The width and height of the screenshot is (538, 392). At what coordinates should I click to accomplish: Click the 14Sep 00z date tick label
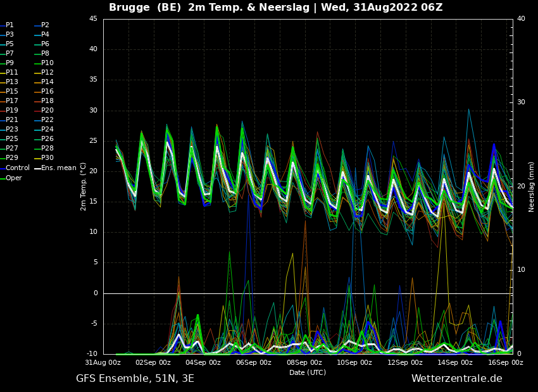[454, 362]
